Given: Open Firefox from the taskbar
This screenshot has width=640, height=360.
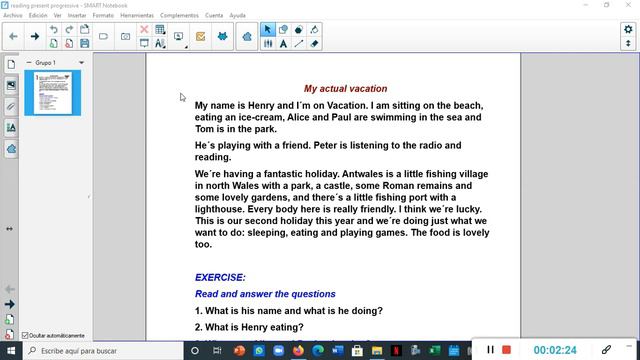Looking at the screenshot, I should pyautogui.click(x=298, y=351).
